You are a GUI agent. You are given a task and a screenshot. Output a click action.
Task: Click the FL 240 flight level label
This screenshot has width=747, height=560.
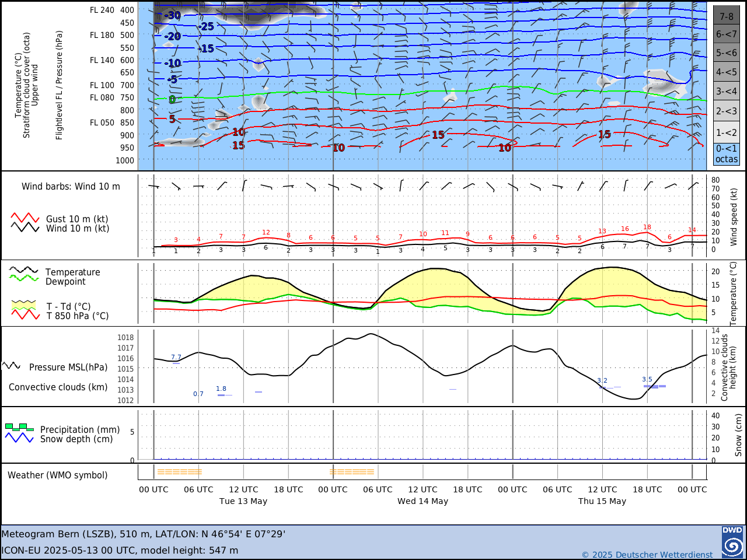point(102,10)
